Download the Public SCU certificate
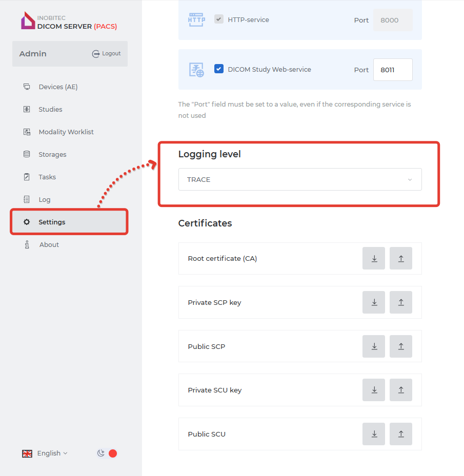 tap(374, 434)
